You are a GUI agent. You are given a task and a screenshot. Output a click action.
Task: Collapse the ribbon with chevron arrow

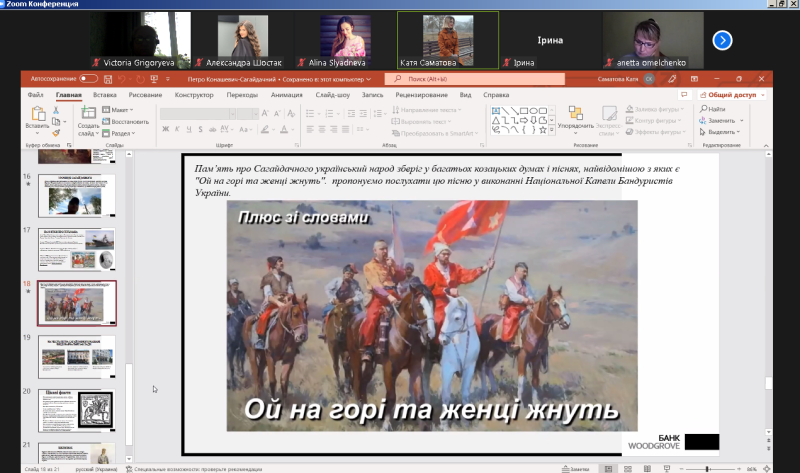[x=766, y=145]
